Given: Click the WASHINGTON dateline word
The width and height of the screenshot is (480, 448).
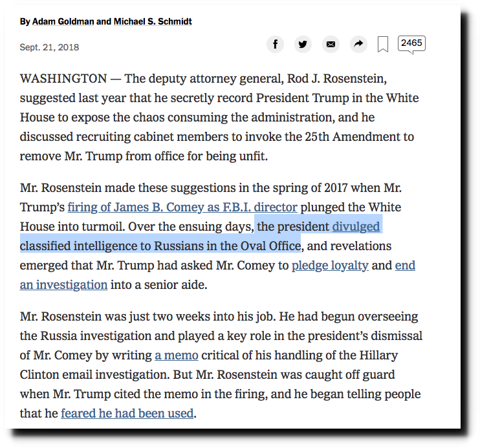Looking at the screenshot, I should pos(63,79).
